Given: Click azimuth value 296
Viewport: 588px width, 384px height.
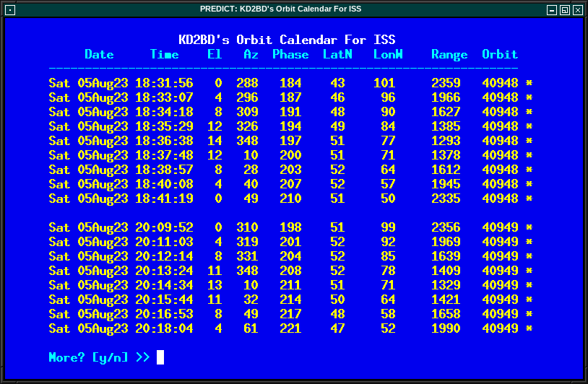Looking at the screenshot, I should 247,97.
